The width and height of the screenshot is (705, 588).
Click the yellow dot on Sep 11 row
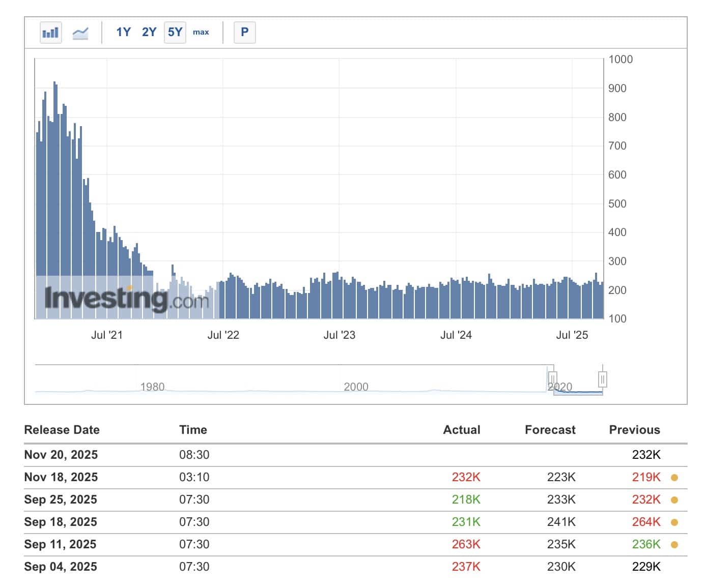coord(674,545)
